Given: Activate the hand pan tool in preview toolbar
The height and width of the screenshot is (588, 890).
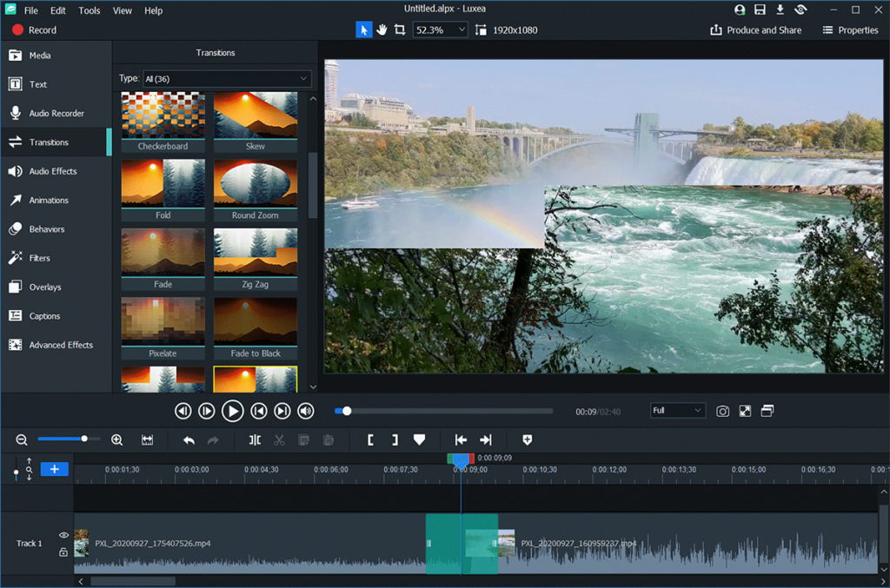Looking at the screenshot, I should [x=382, y=29].
